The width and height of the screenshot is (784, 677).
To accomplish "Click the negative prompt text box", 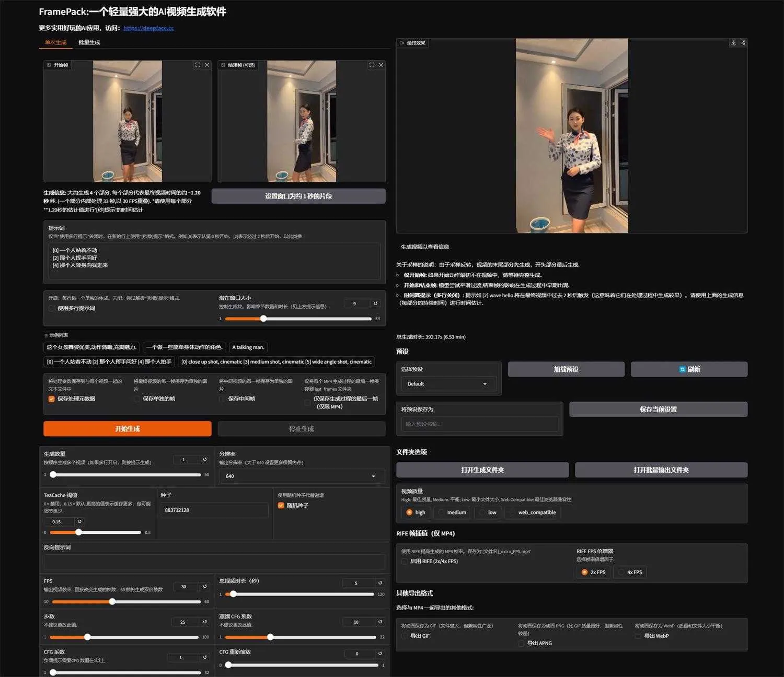I will pyautogui.click(x=214, y=562).
